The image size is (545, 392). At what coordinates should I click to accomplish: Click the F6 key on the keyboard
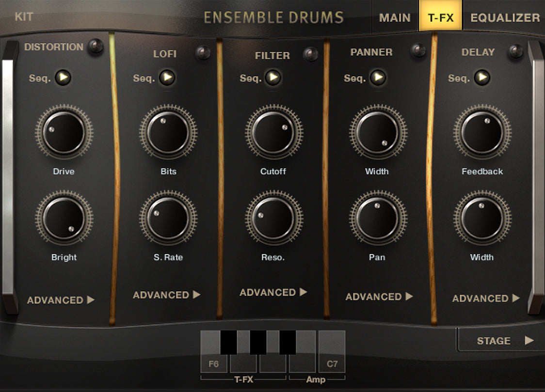213,363
